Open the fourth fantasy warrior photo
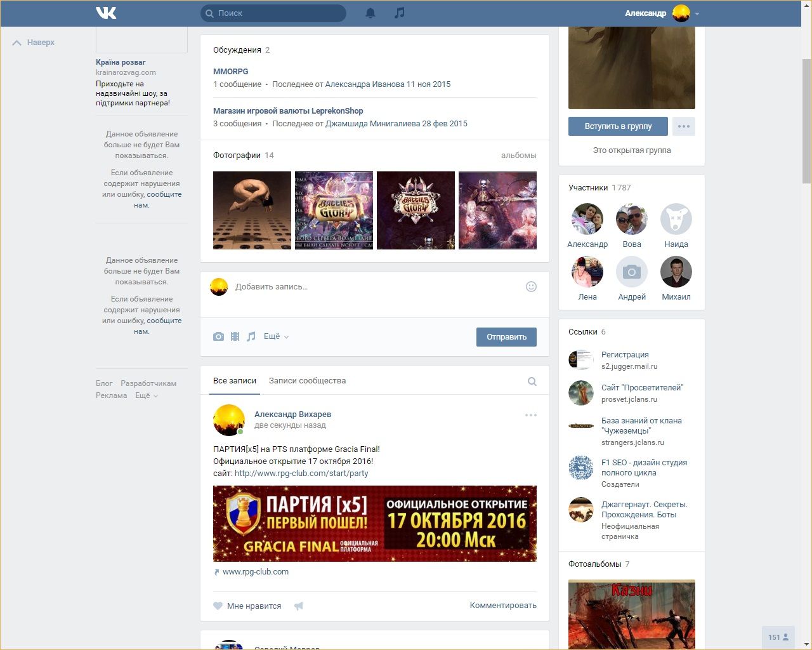This screenshot has width=812, height=650. pos(497,210)
